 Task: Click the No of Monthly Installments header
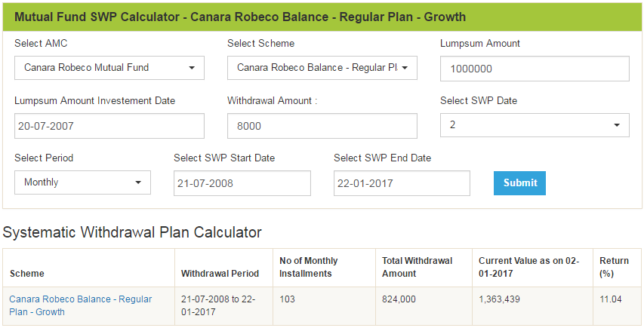coord(309,267)
